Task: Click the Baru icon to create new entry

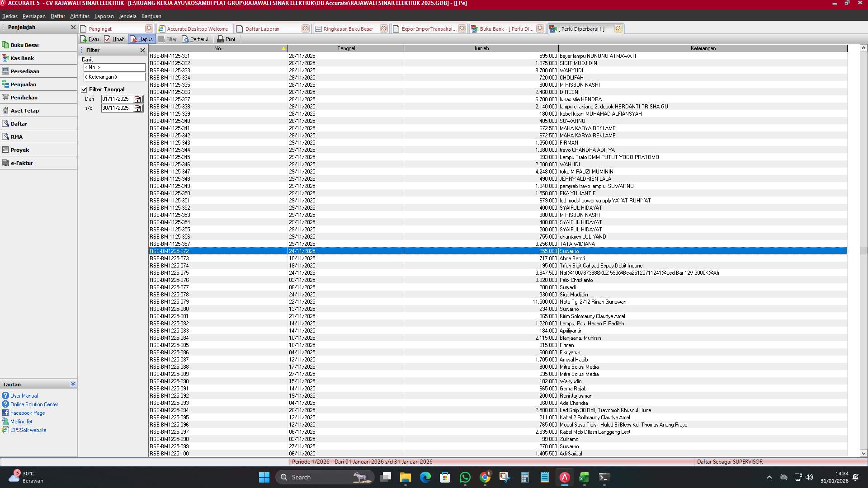Action: 90,39
